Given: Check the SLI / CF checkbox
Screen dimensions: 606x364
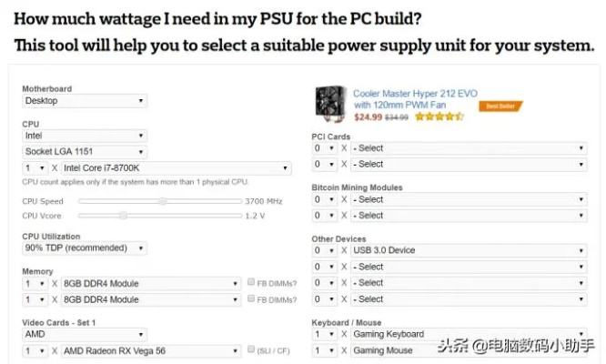Looking at the screenshot, I should click(x=251, y=350).
